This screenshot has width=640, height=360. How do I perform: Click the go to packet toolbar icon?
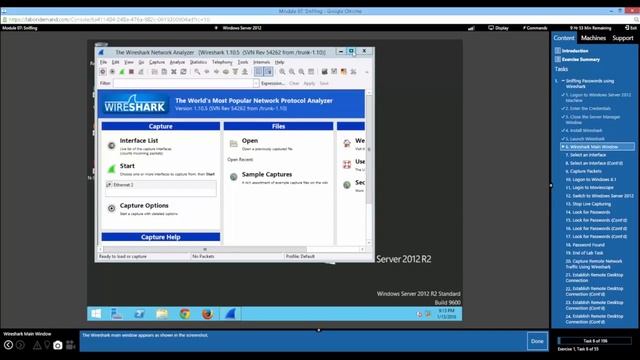[x=226, y=72]
